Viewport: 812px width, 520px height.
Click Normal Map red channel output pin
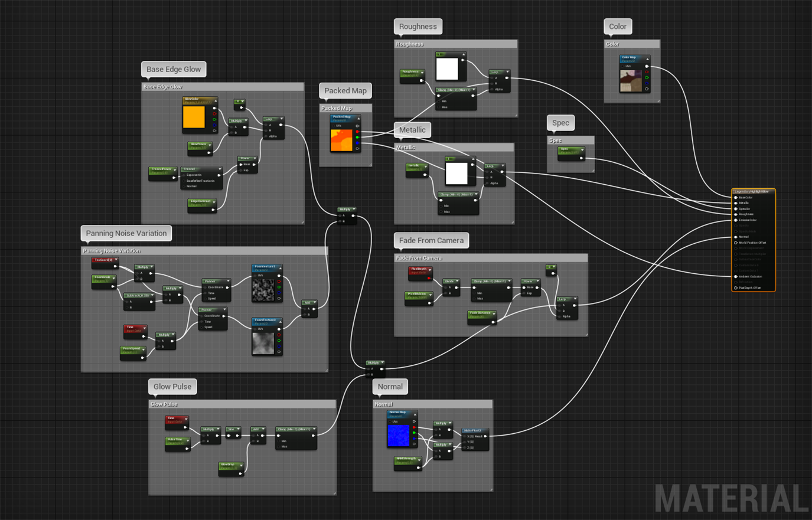point(414,427)
